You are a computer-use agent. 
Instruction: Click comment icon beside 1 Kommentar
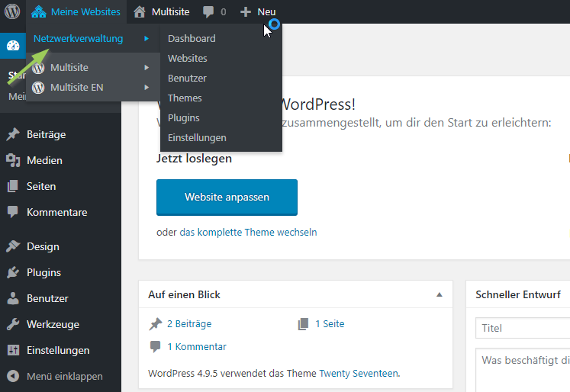[x=155, y=346]
